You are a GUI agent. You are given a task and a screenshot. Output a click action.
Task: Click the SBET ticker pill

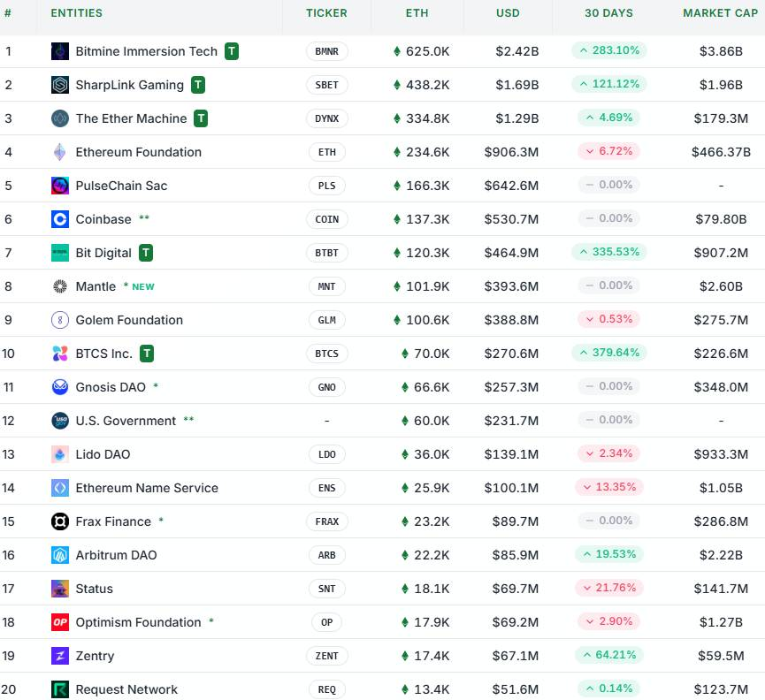point(327,85)
